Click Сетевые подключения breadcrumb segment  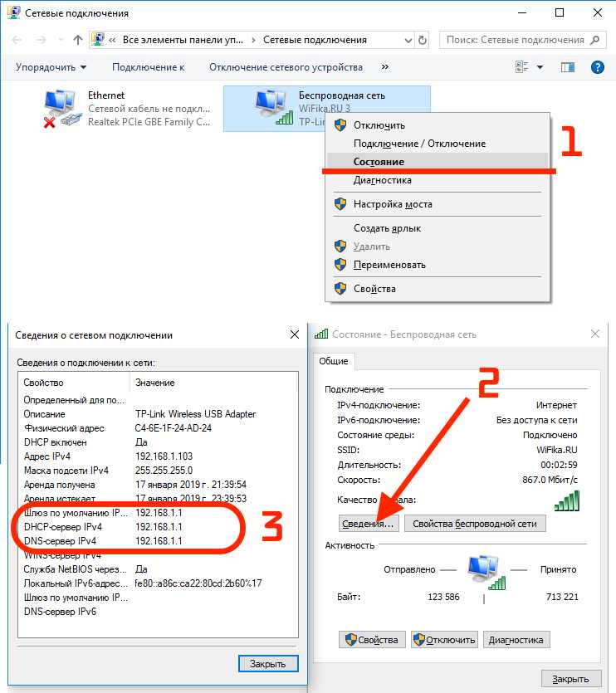click(x=315, y=40)
